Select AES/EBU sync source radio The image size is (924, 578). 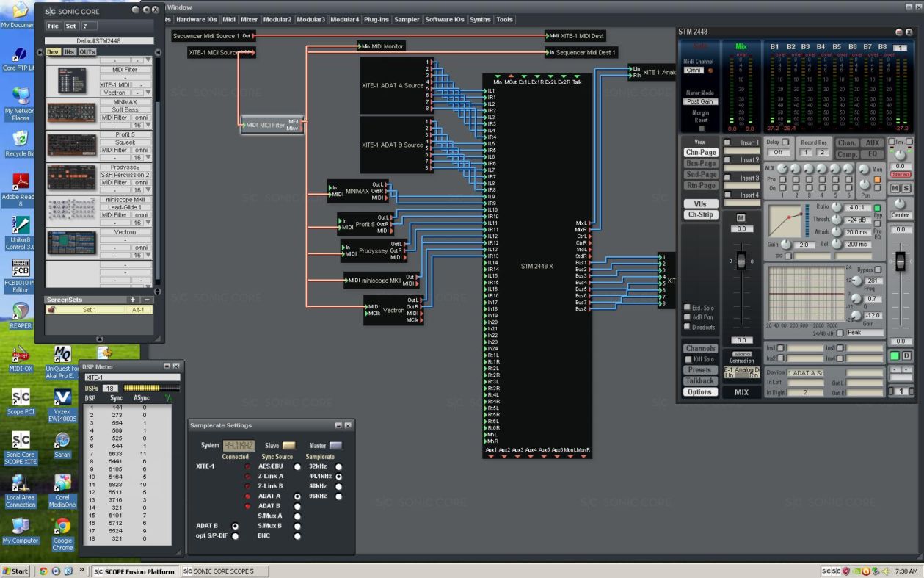coord(297,466)
